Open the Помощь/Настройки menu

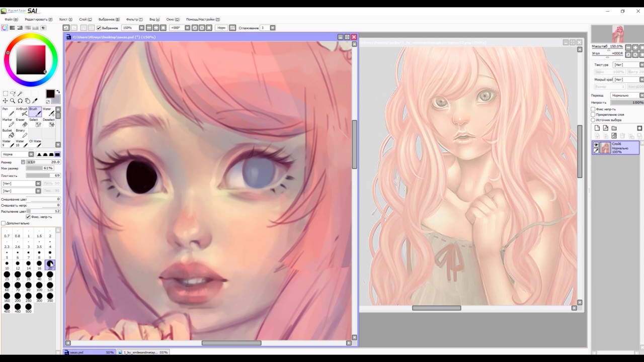tap(203, 20)
